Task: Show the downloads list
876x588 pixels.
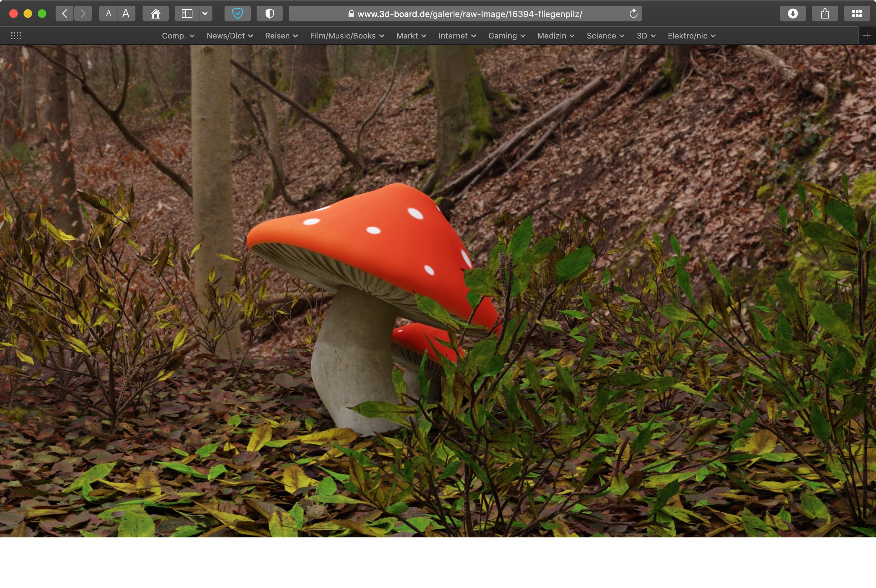Action: click(x=792, y=14)
